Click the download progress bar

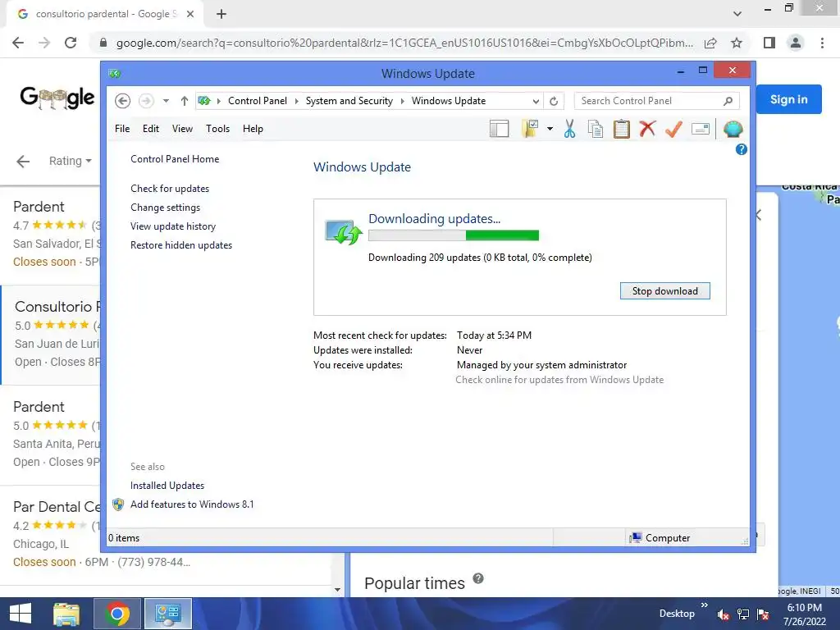(x=454, y=235)
